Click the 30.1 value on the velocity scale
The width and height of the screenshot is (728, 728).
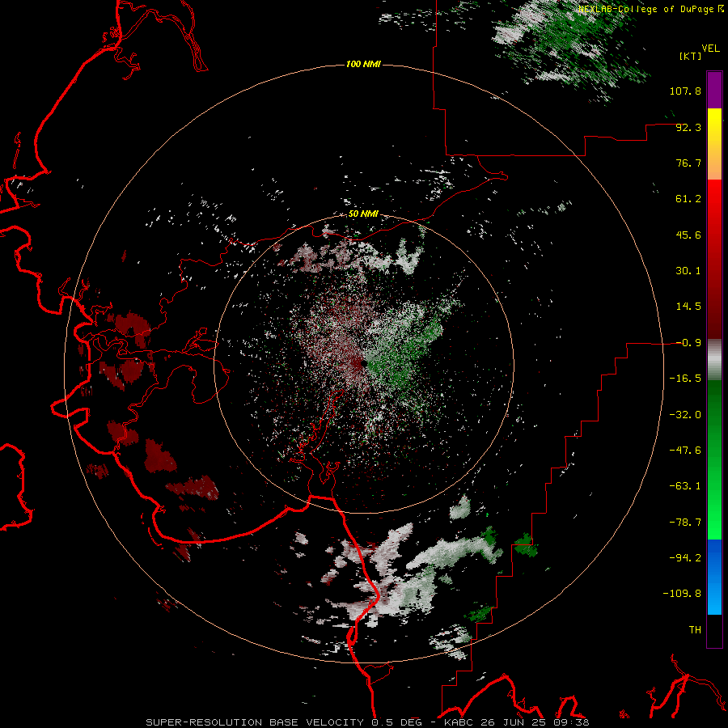[x=688, y=271]
